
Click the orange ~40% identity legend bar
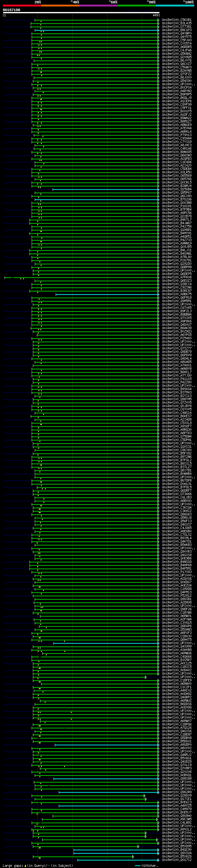(x=60, y=6)
